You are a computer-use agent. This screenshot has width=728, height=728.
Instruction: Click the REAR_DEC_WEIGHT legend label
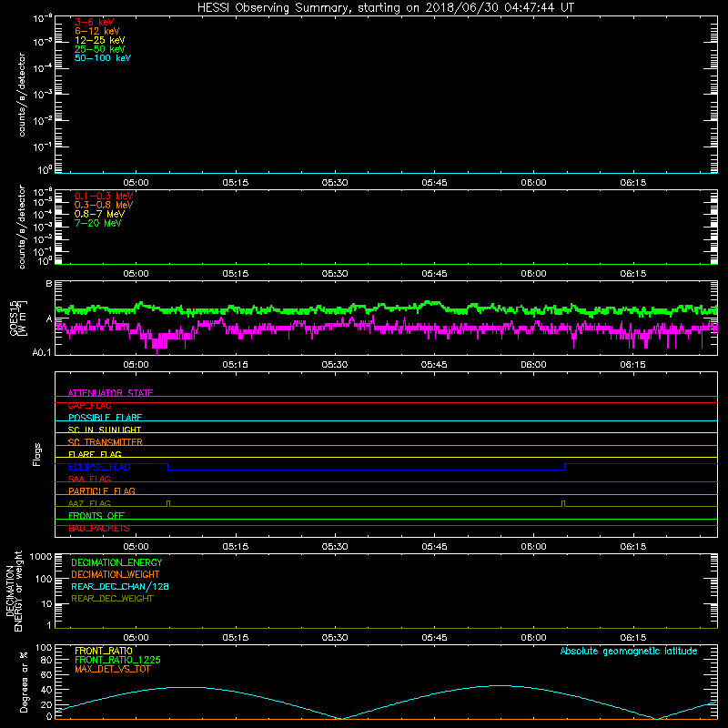pyautogui.click(x=112, y=599)
